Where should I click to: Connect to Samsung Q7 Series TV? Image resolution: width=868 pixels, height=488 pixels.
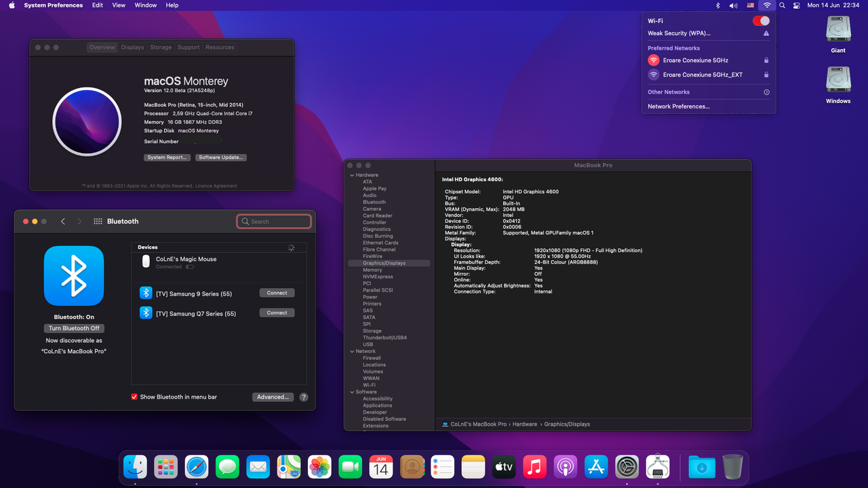[x=277, y=312]
